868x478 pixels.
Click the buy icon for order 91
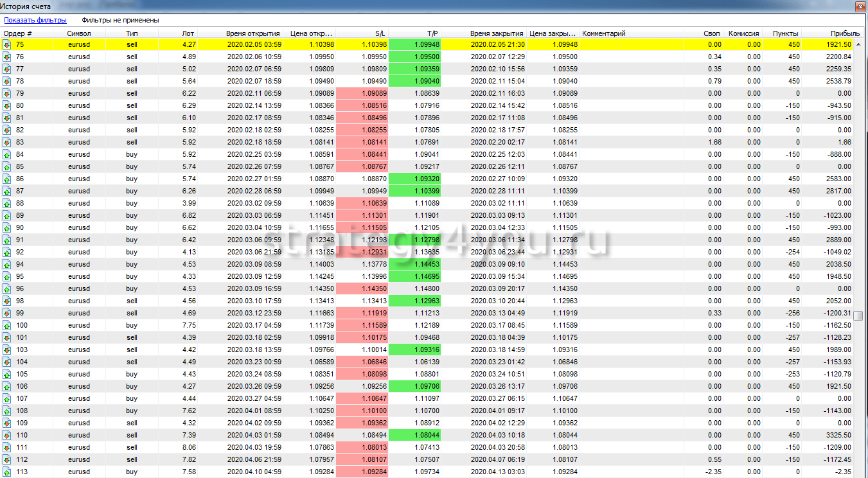coord(7,240)
